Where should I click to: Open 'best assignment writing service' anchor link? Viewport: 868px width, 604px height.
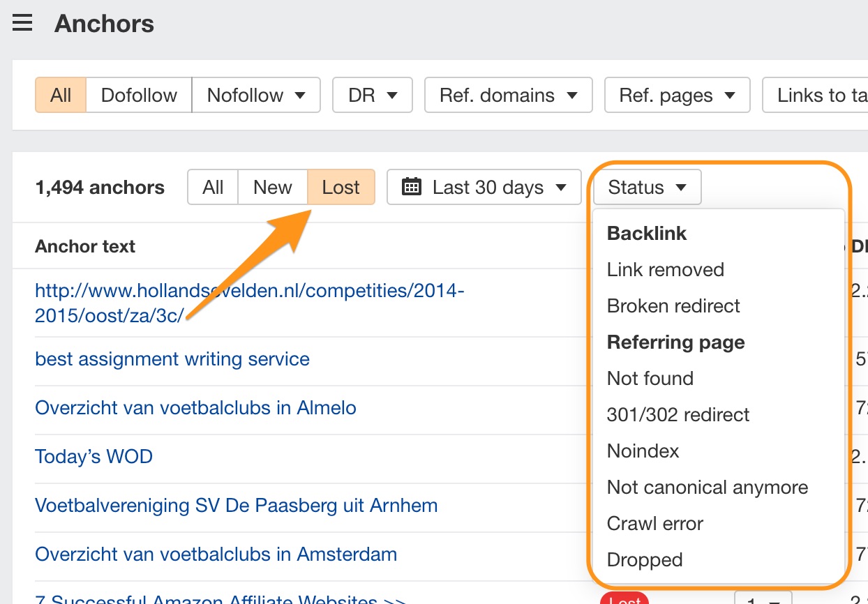point(172,359)
